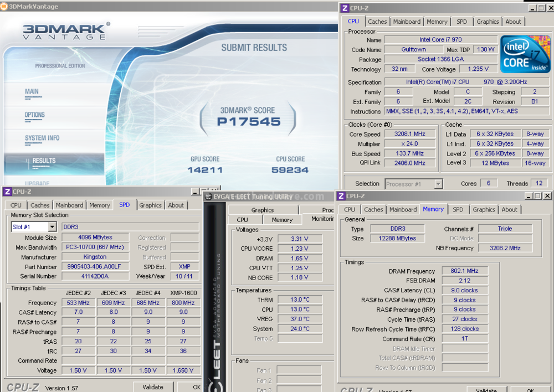The image size is (554, 392).
Task: Open the Processor #1 selection dropdown
Action: (438, 184)
